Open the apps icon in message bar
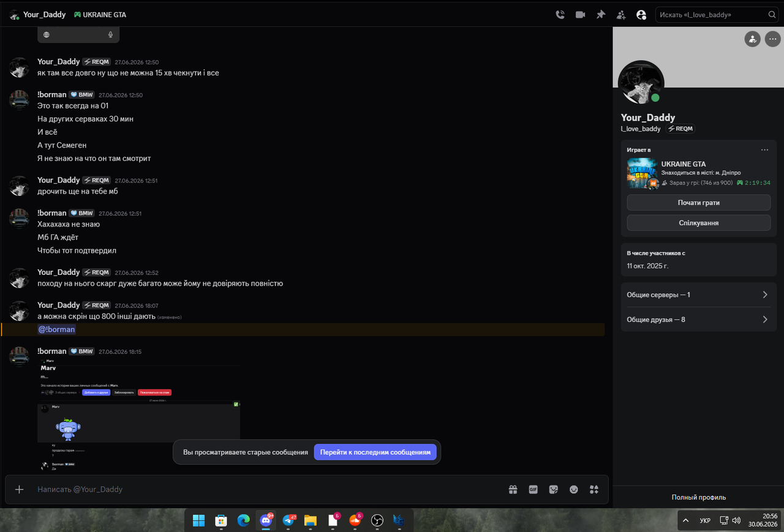The image size is (784, 532). coord(594,489)
